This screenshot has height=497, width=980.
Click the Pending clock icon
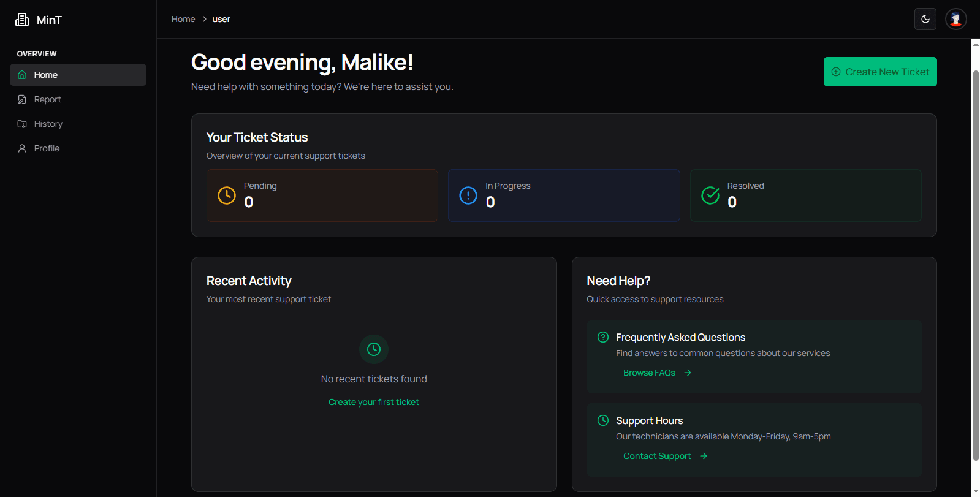pos(227,195)
